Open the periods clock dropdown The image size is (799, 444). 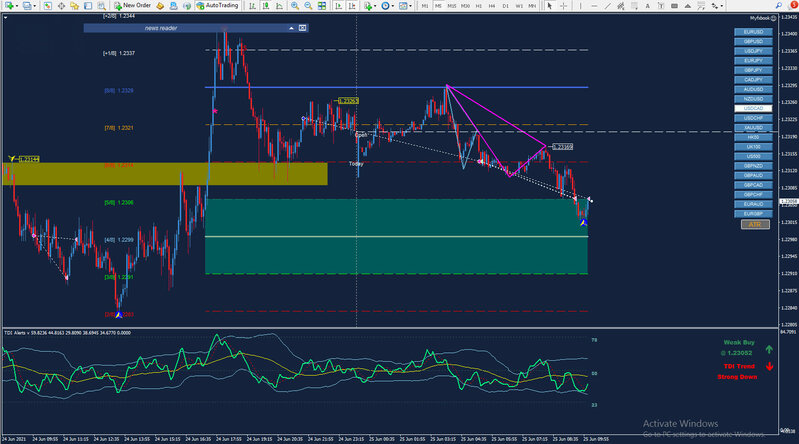pos(387,6)
